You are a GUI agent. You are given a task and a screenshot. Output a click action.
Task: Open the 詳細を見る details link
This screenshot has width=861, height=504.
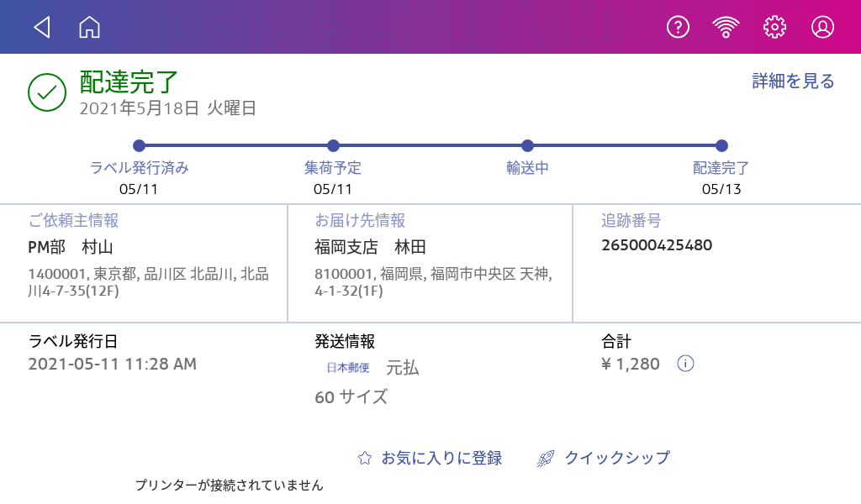coord(792,80)
